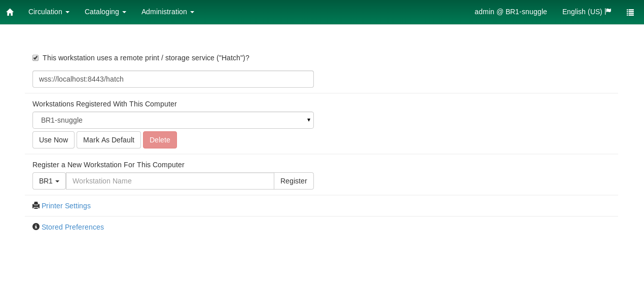This screenshot has height=298, width=644.
Task: Click Mark As Default button
Action: (x=109, y=140)
